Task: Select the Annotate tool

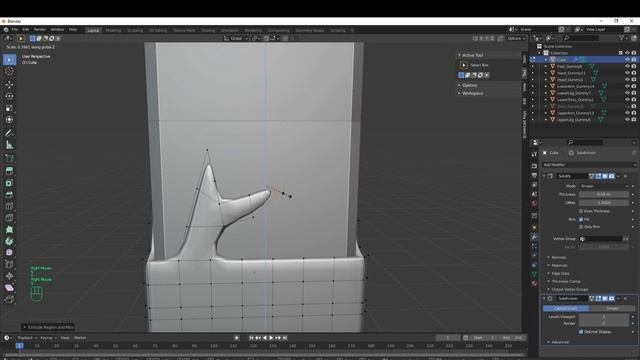Action: pyautogui.click(x=9, y=133)
